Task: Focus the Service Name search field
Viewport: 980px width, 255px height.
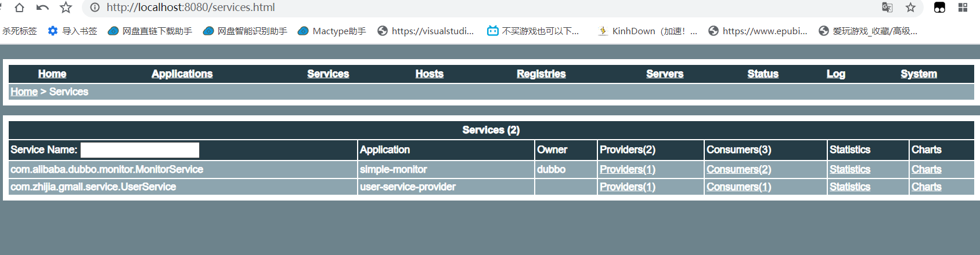Action: pyautogui.click(x=140, y=150)
